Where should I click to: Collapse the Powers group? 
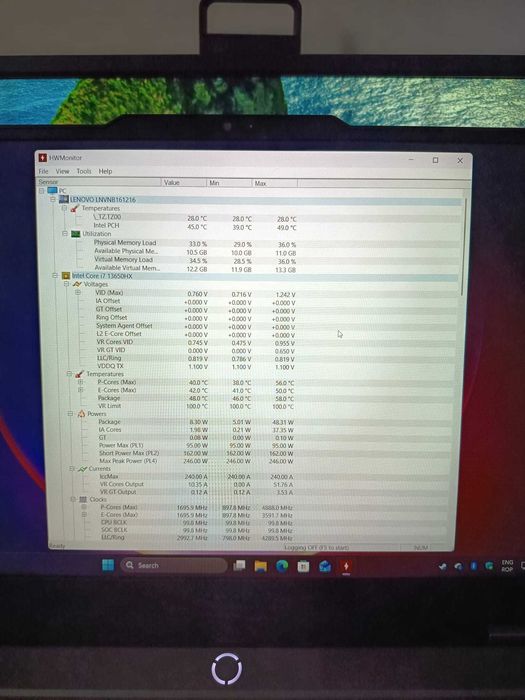click(71, 414)
